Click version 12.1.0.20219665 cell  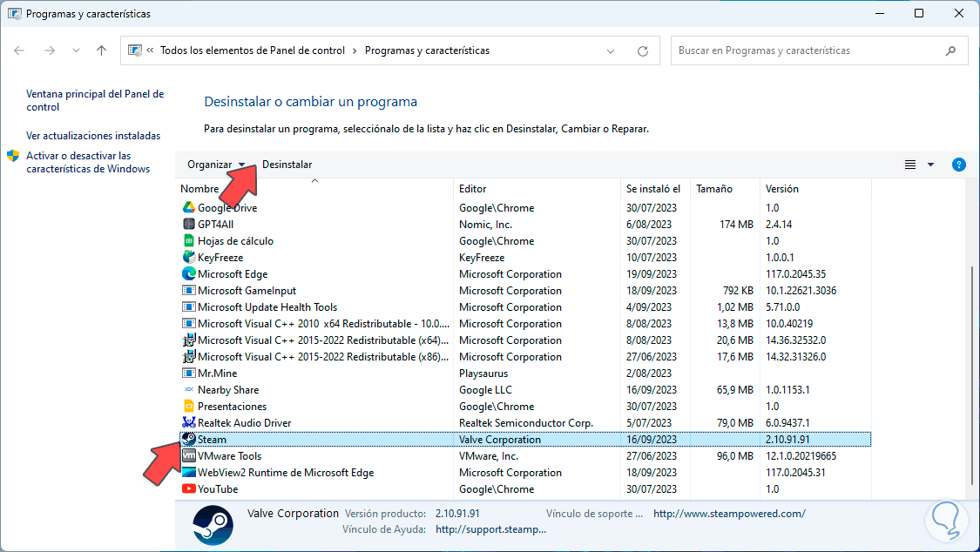point(801,456)
